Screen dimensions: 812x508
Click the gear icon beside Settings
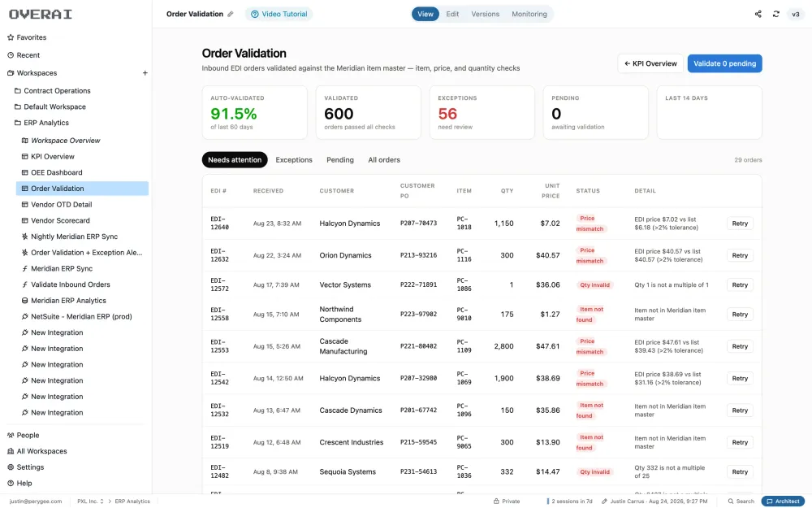(x=11, y=467)
